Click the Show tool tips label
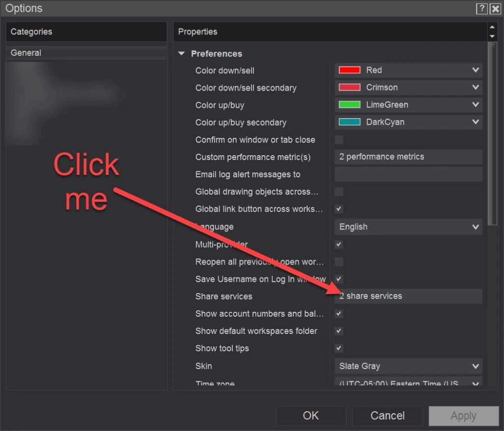504x431 pixels. [x=222, y=349]
